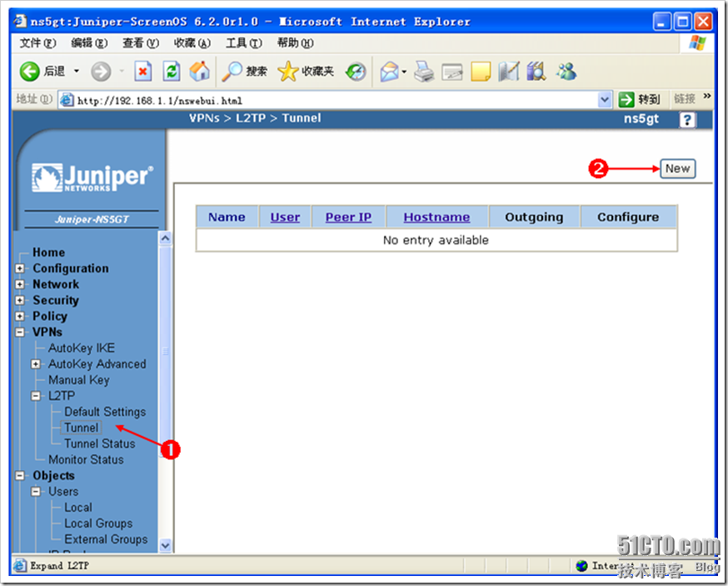The height and width of the screenshot is (586, 728).
Task: Click the Juniper Networks logo
Action: [92, 178]
